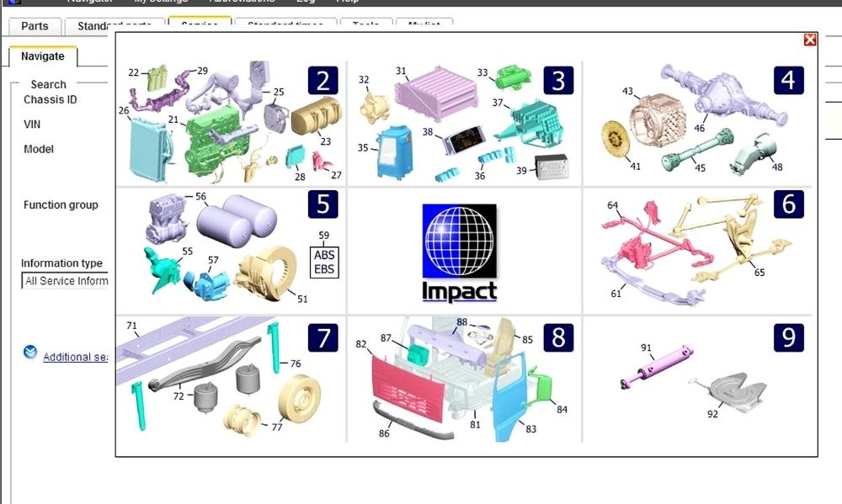
Task: Click the radiator part 26
Action: 150,150
